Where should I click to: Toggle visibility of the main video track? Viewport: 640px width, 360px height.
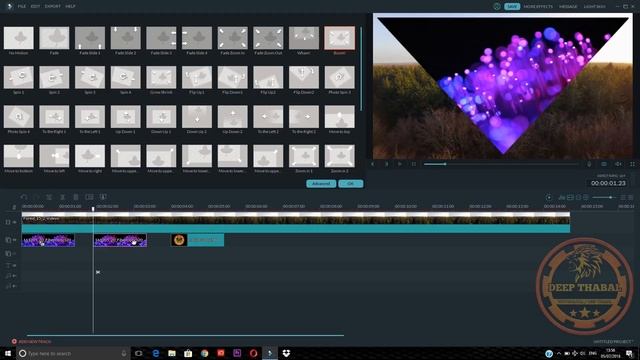pos(15,222)
